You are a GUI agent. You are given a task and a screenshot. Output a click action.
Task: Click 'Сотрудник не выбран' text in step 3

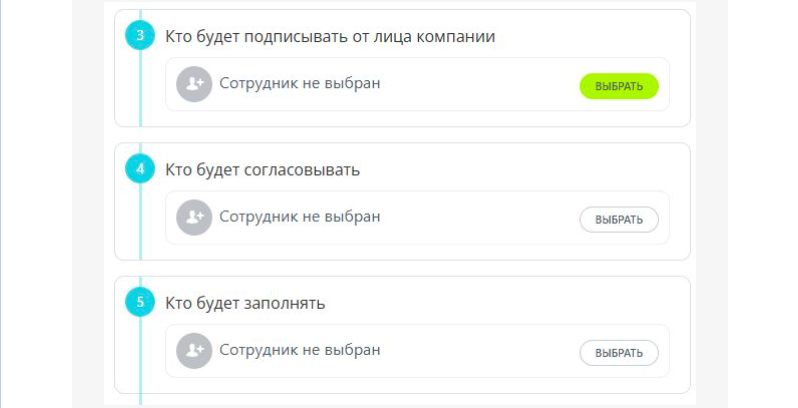(300, 83)
